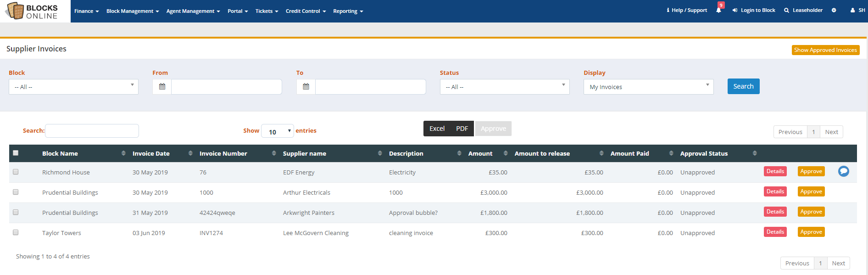Approve the Arthur Electricals invoice
The width and height of the screenshot is (868, 275).
click(x=811, y=191)
